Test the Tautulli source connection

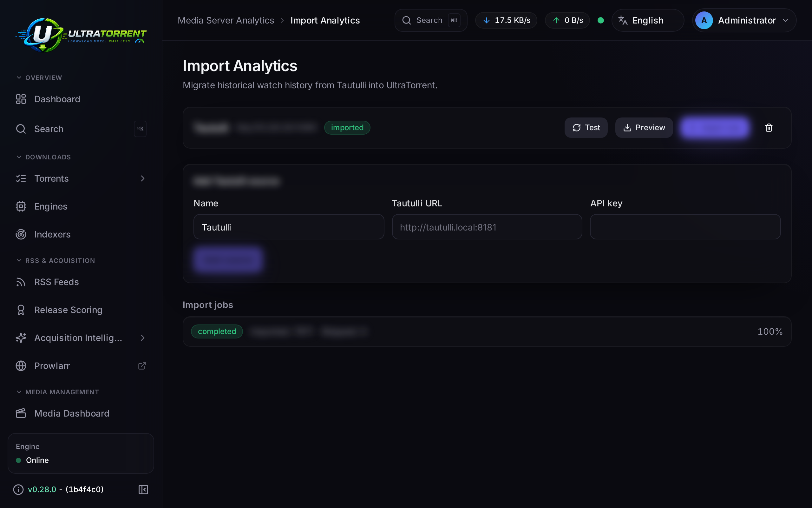point(586,128)
